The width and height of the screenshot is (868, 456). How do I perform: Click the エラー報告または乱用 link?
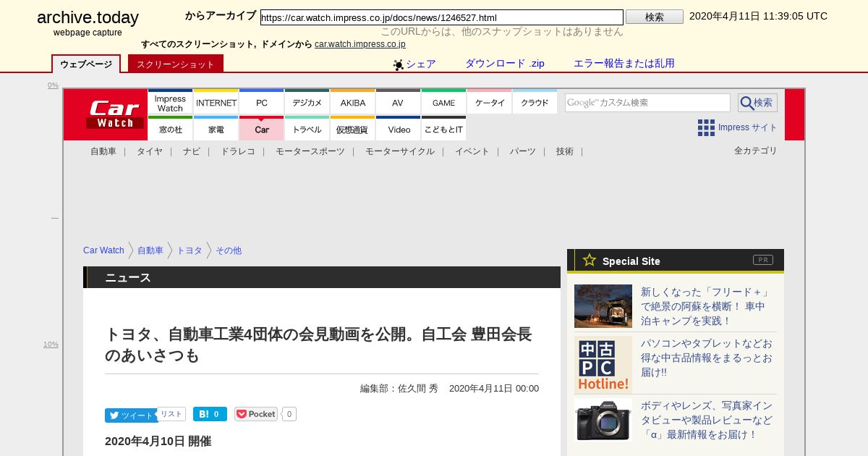pos(624,64)
